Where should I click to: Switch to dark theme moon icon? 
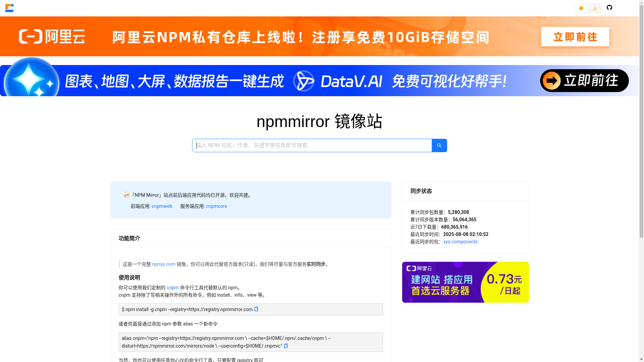click(594, 8)
